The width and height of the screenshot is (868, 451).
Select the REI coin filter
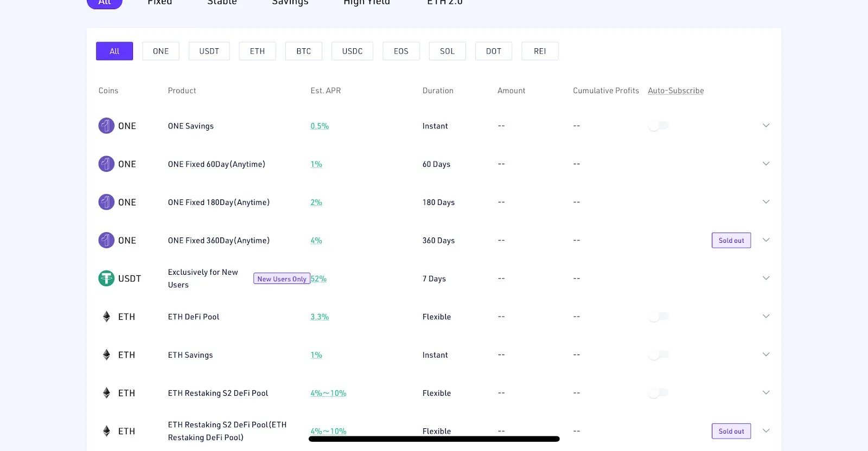pos(540,51)
